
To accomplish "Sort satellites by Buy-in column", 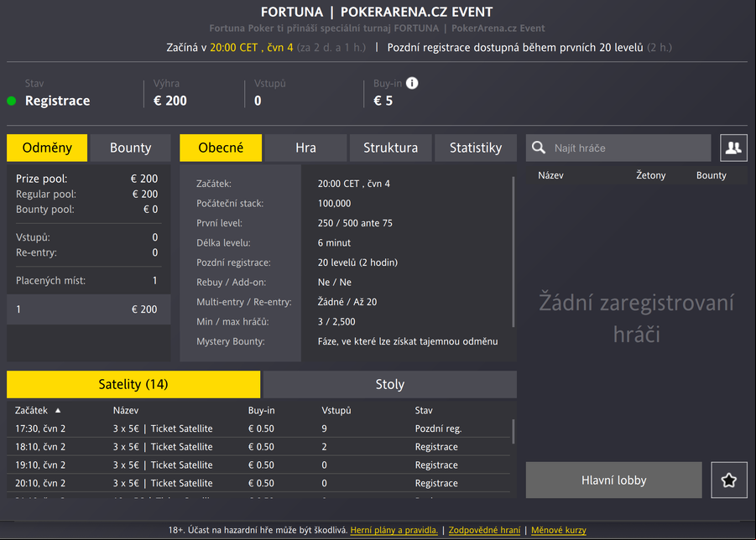I will pos(261,410).
